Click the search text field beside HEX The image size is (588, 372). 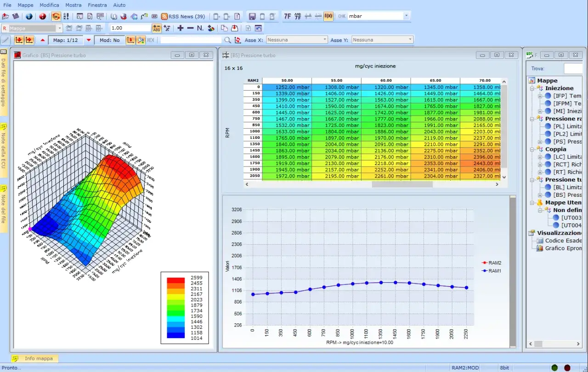191,40
